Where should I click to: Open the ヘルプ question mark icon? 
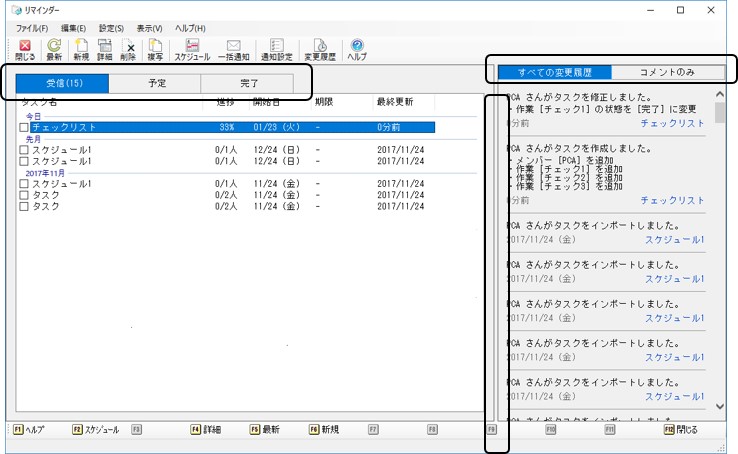coord(357,50)
